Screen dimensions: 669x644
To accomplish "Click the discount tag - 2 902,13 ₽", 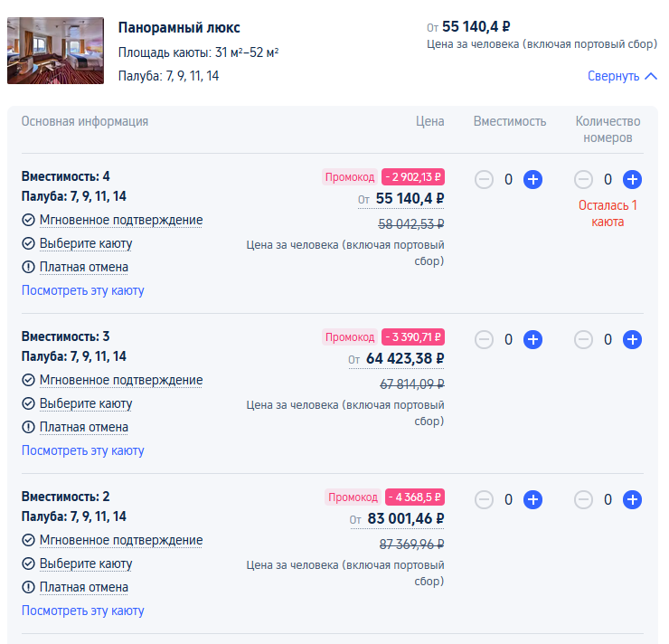I will coord(413,177).
